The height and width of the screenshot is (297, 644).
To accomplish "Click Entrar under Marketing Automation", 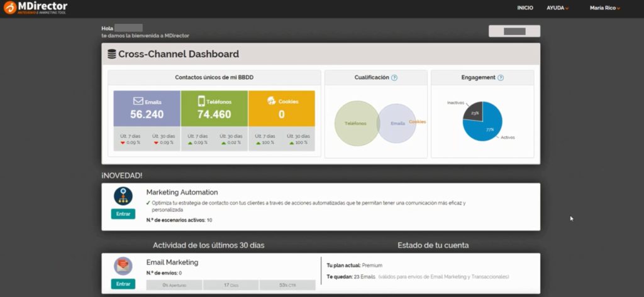I will coord(123,213).
